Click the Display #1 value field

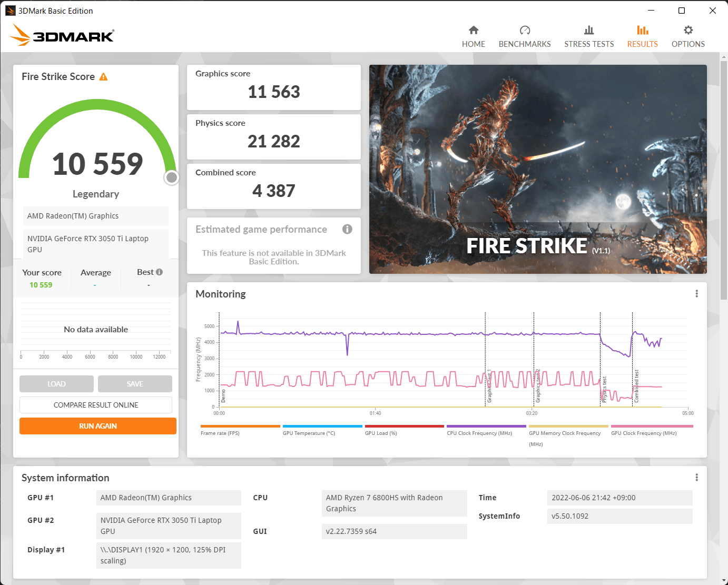pyautogui.click(x=169, y=555)
